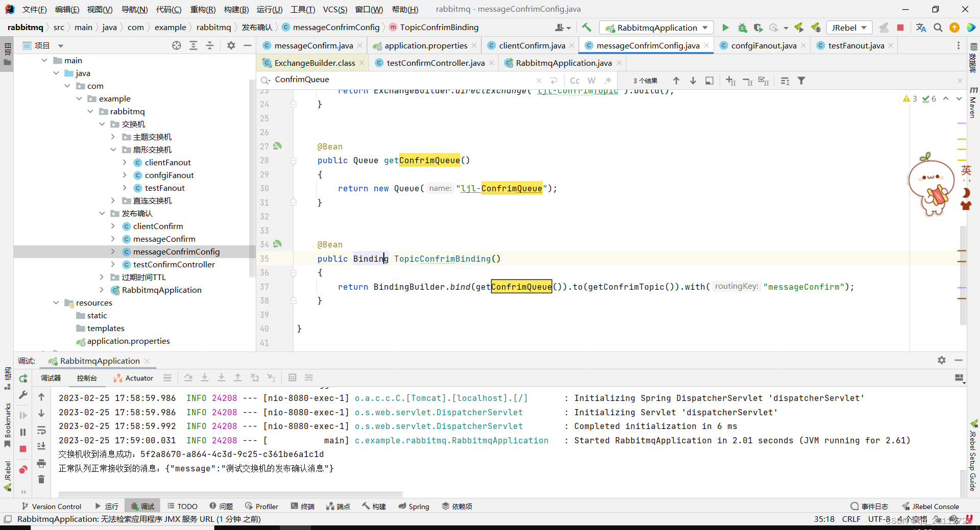
Task: Collapse all in project tree toolbar
Action: pos(210,45)
